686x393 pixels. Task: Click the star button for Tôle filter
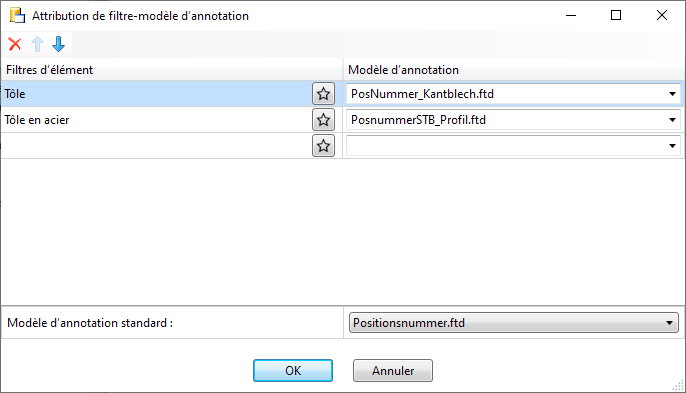(x=323, y=94)
